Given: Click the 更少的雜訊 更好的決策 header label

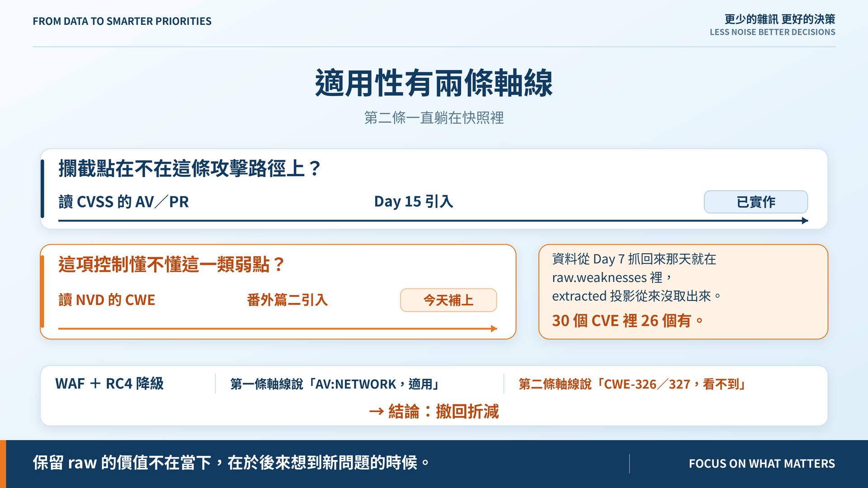Looking at the screenshot, I should pyautogui.click(x=780, y=19).
